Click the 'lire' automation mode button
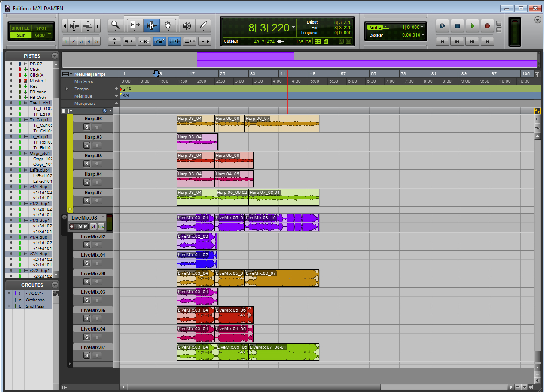 tap(101, 227)
